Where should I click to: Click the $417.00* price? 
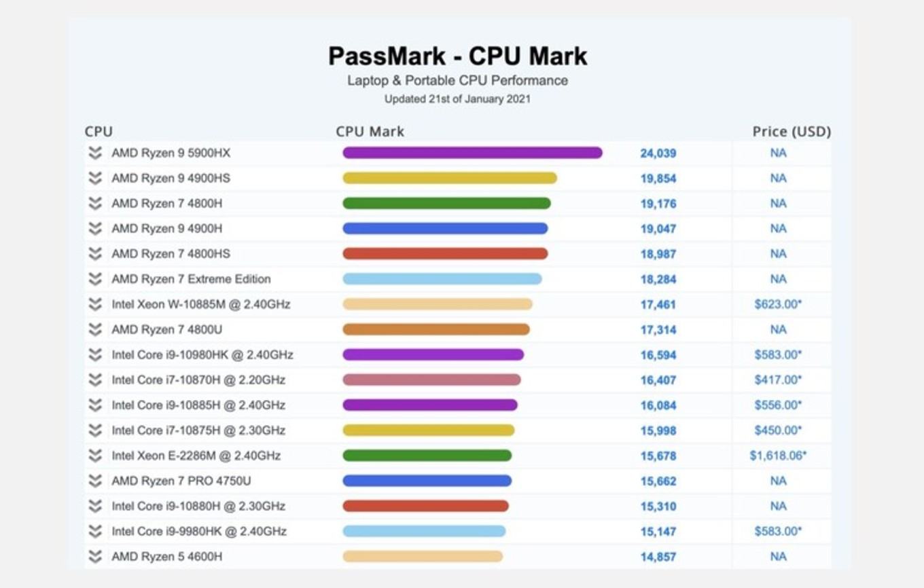[x=778, y=380]
